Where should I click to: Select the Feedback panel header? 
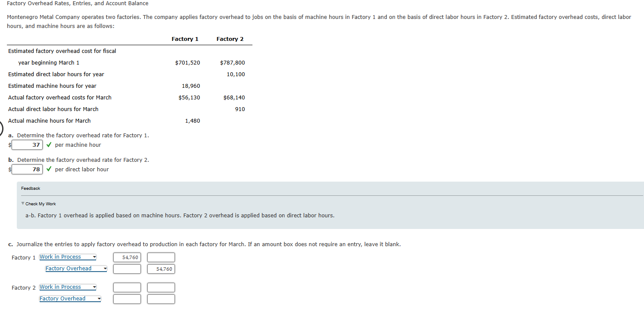click(30, 188)
